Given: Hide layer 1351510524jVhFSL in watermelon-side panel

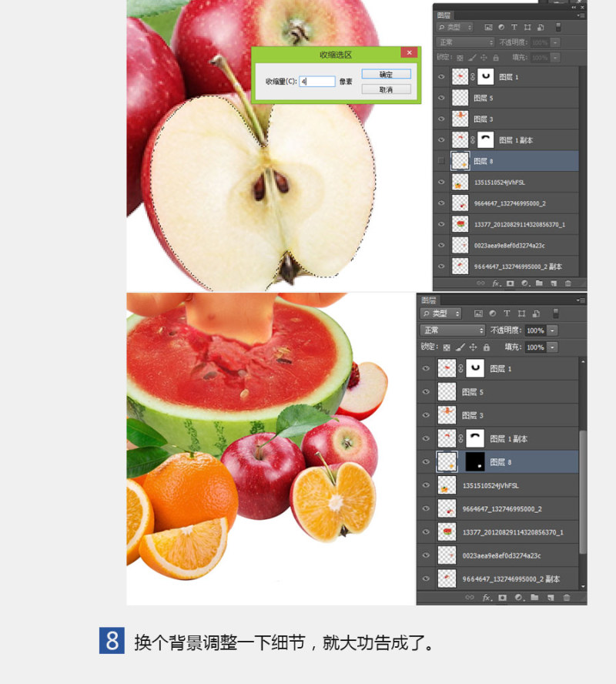Looking at the screenshot, I should 426,485.
